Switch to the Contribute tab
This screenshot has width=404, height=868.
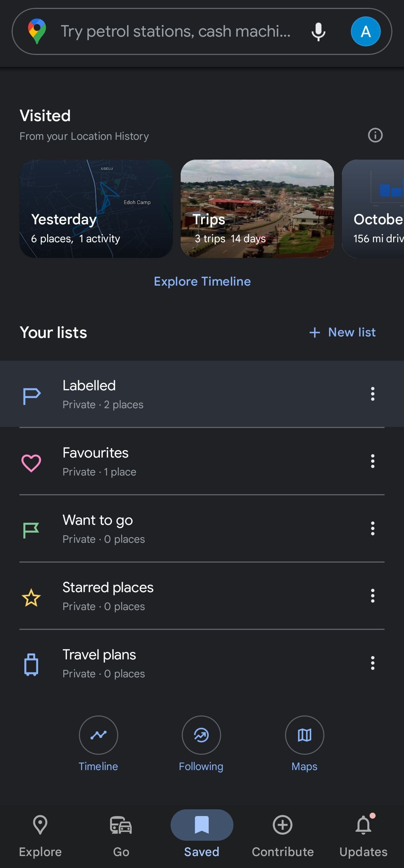pyautogui.click(x=283, y=834)
